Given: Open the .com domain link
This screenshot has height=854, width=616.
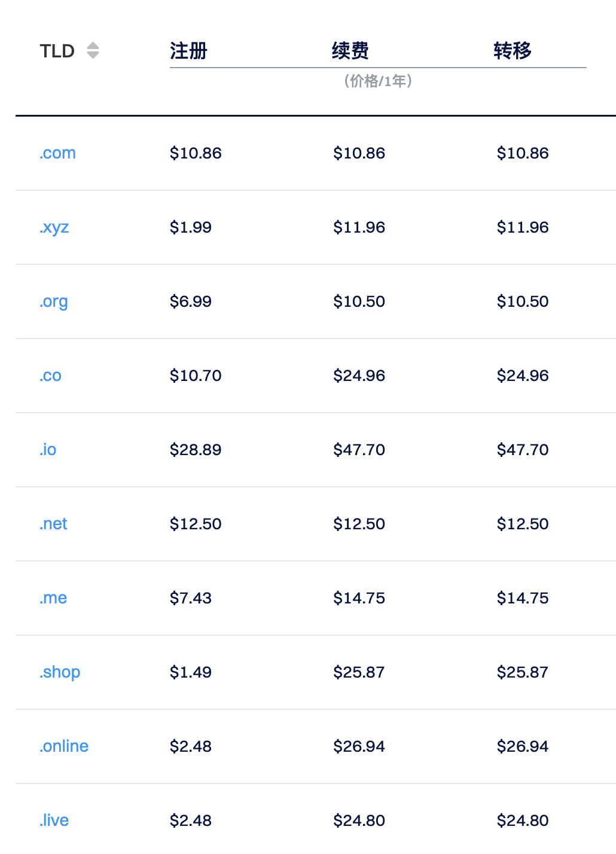Looking at the screenshot, I should click(57, 153).
